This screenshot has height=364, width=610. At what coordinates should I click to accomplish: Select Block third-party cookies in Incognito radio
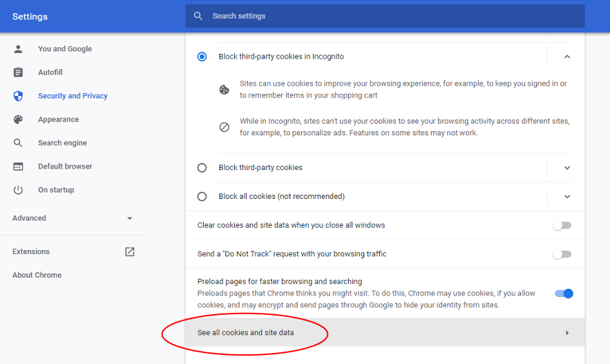[202, 57]
